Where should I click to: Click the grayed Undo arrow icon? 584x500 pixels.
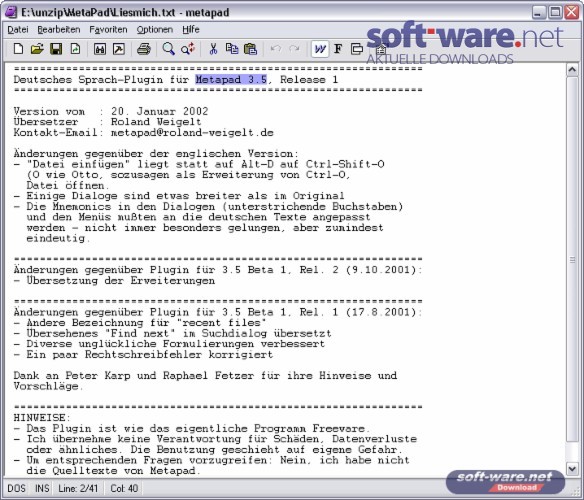point(276,49)
